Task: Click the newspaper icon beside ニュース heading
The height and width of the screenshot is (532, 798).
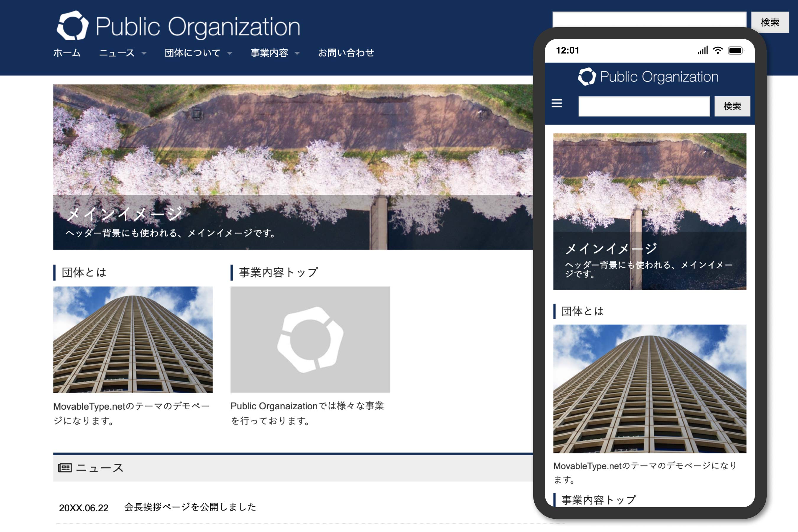Action: tap(64, 468)
